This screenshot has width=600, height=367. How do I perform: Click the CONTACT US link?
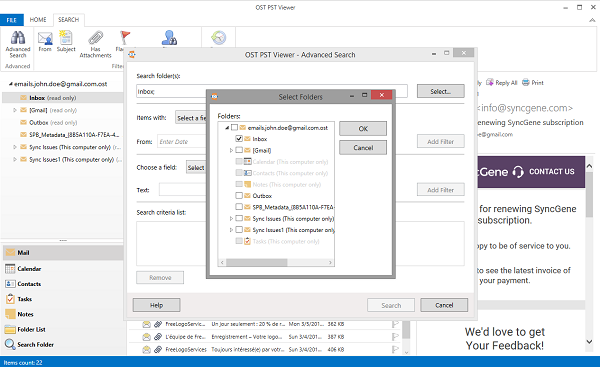551,171
